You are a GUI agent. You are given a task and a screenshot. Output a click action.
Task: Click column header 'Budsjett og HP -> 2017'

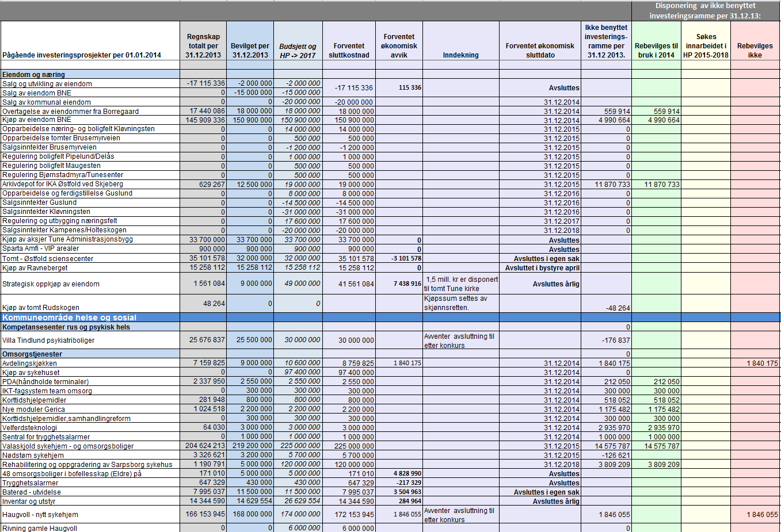click(x=298, y=51)
